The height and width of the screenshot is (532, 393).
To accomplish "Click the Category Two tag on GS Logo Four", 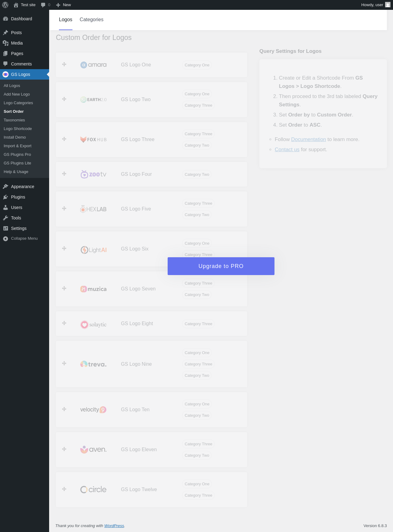I will pyautogui.click(x=197, y=175).
